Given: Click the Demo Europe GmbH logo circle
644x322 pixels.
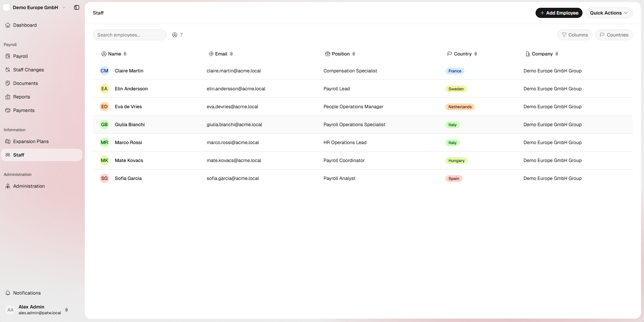Looking at the screenshot, I should 6,7.
